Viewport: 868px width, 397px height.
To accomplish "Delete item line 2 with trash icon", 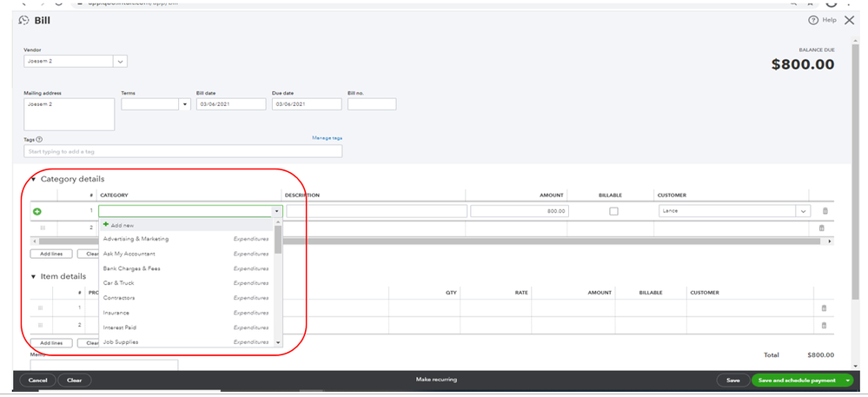I will [824, 326].
